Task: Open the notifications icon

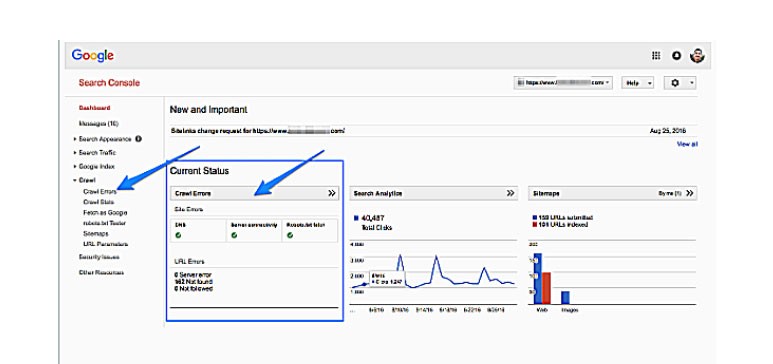Action: coord(677,56)
